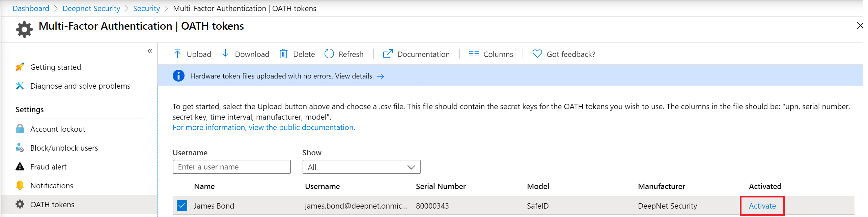Open the Fraud alert page
The height and width of the screenshot is (217, 868).
(48, 167)
